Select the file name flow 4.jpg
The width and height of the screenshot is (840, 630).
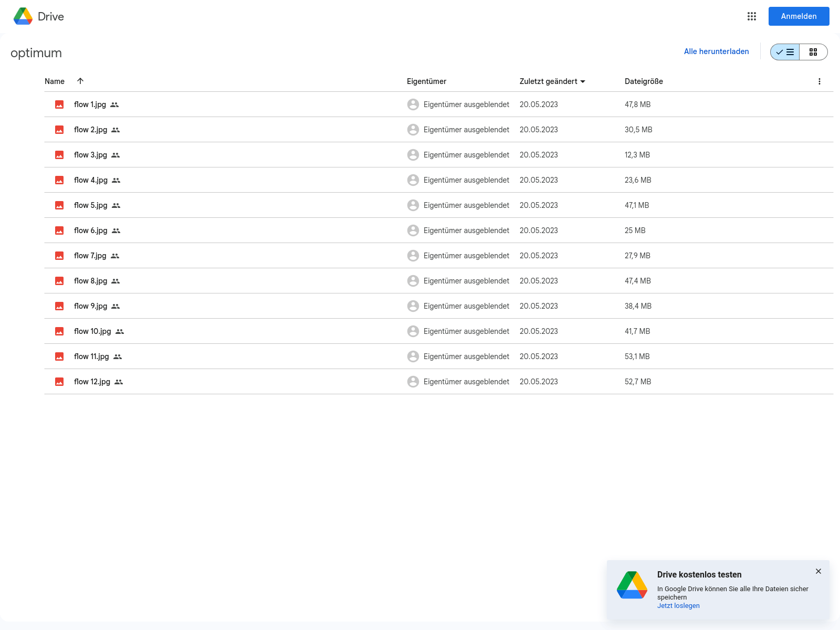click(91, 180)
